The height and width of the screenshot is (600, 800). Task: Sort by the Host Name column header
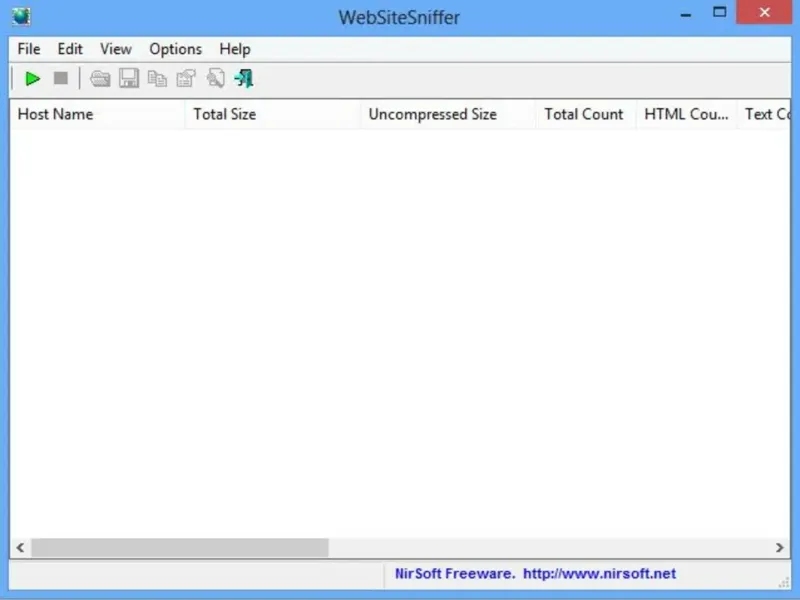click(97, 114)
